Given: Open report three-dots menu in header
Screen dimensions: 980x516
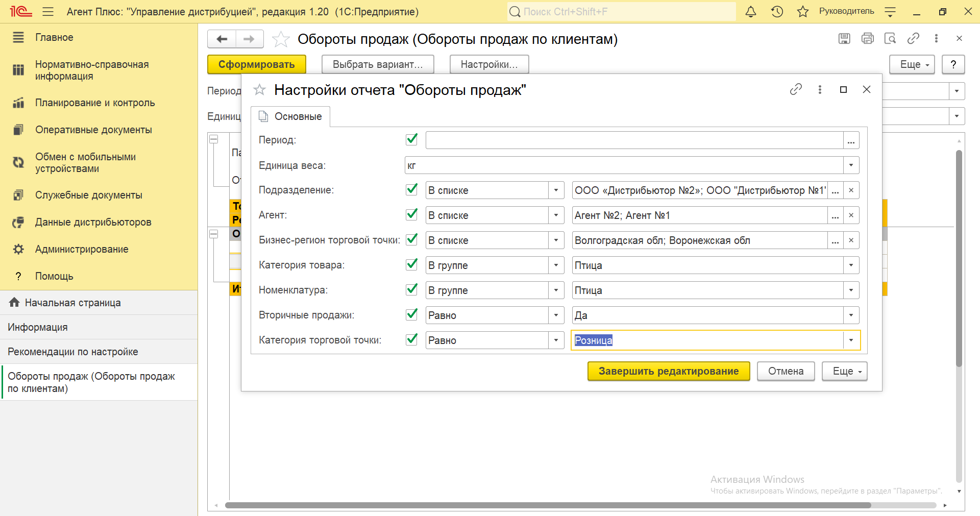Looking at the screenshot, I should pyautogui.click(x=936, y=38).
